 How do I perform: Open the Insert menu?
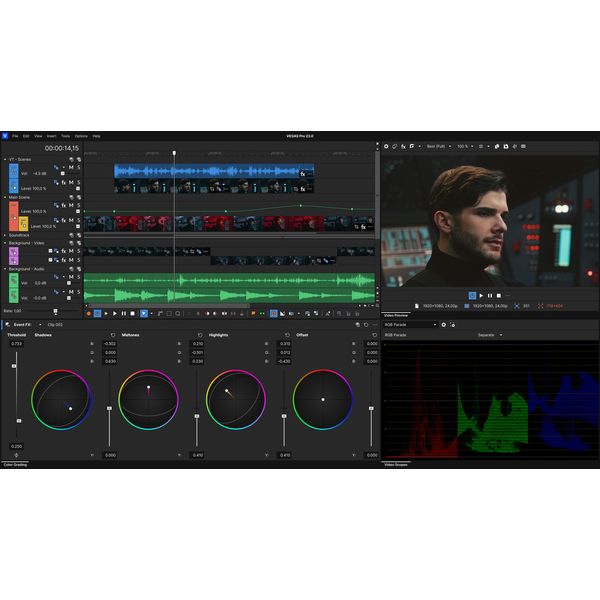[52, 136]
